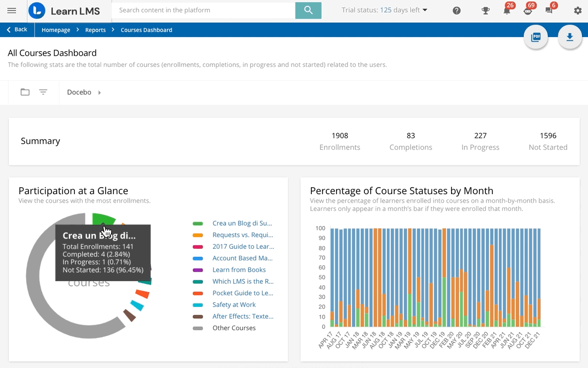Open the folder branch selector icon
The width and height of the screenshot is (588, 368).
click(25, 92)
